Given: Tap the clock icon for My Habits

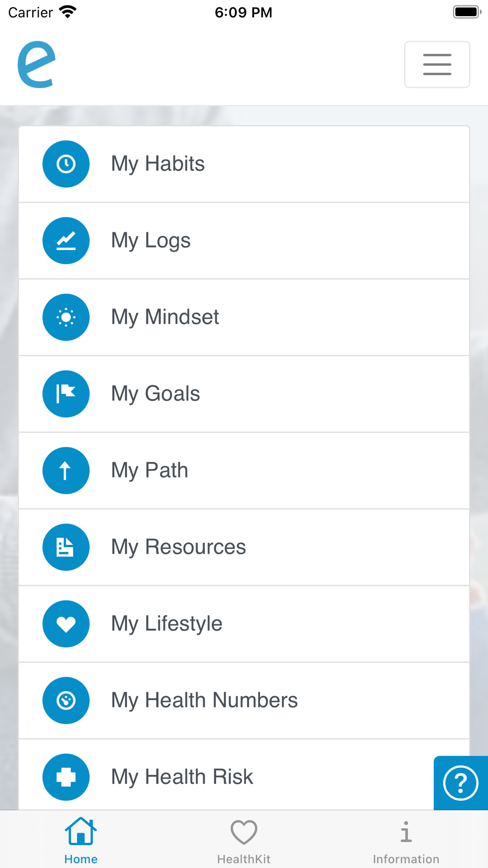Looking at the screenshot, I should [x=66, y=164].
